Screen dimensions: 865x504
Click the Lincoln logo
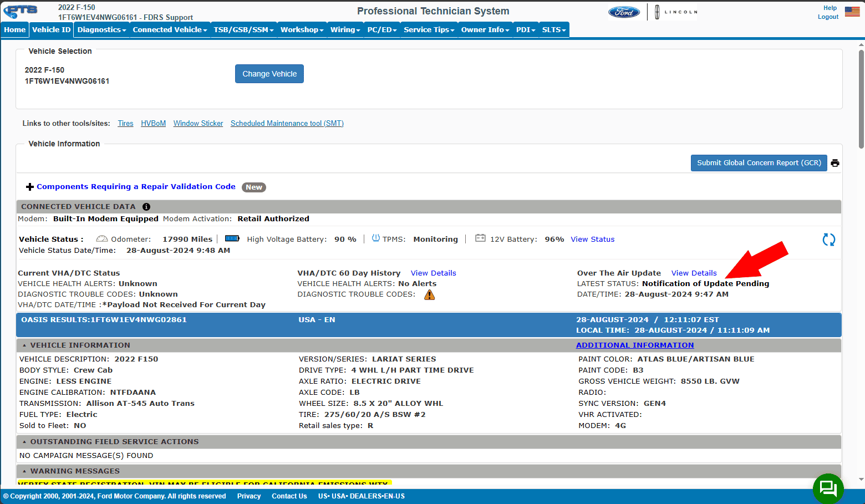pyautogui.click(x=676, y=12)
